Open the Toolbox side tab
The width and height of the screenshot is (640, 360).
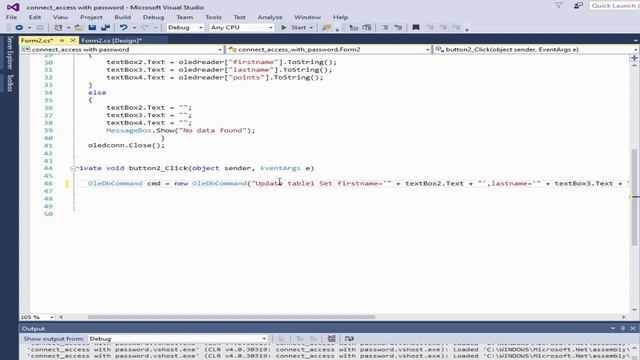point(10,83)
